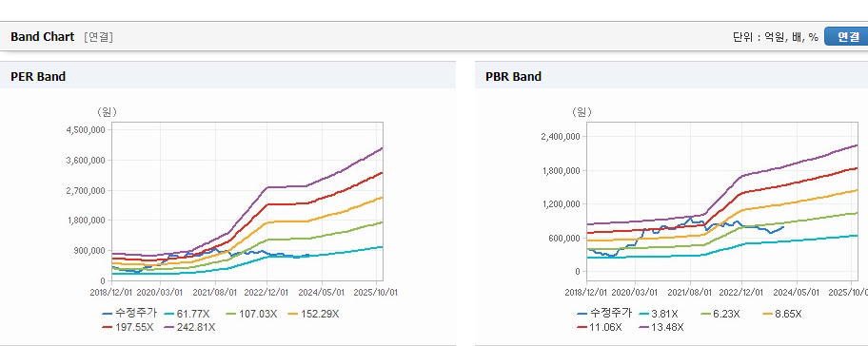Viewport: 868px width, 346px height.
Task: Toggle 152.29X series in PER legend
Action: coord(313,314)
